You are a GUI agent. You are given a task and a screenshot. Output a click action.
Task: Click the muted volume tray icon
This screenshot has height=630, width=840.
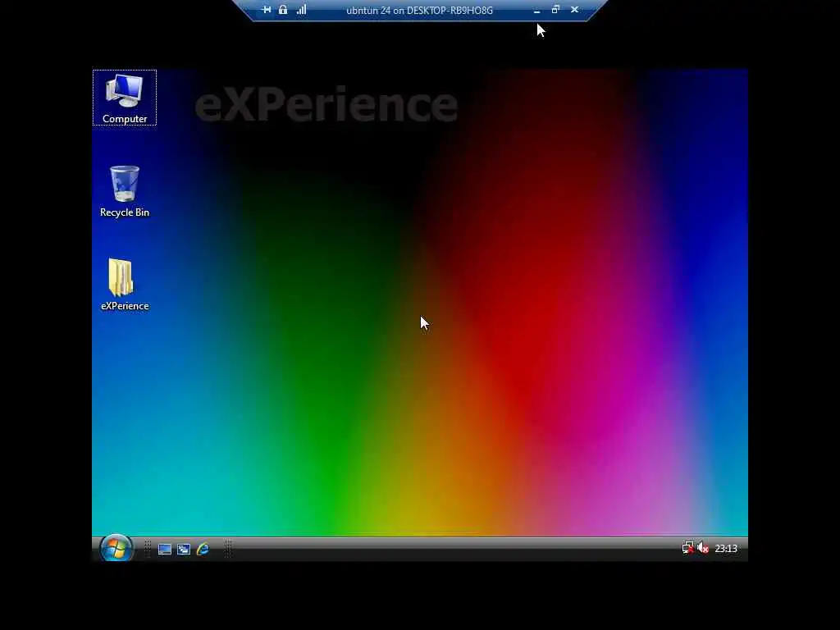pyautogui.click(x=703, y=548)
